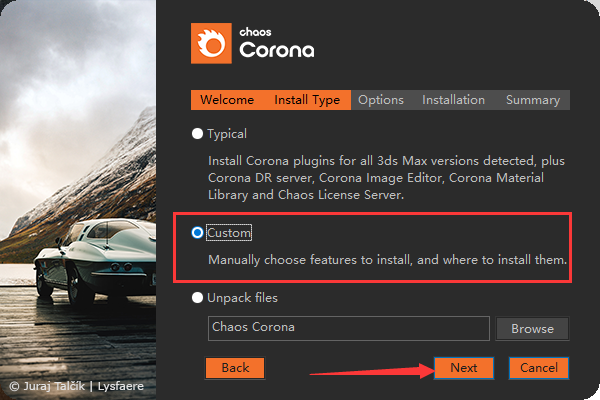
Task: Click the Chaos Corona path field
Action: coord(348,328)
